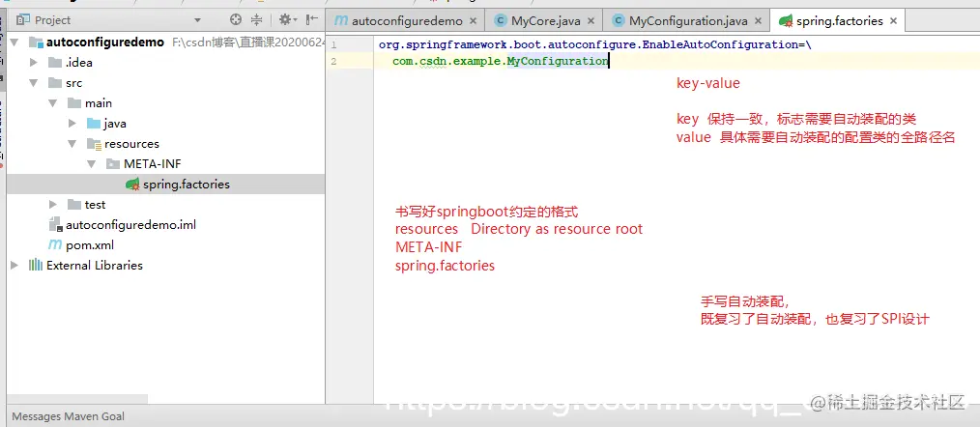Viewport: 980px width, 427px height.
Task: Close the spring.factories tab
Action: [893, 21]
